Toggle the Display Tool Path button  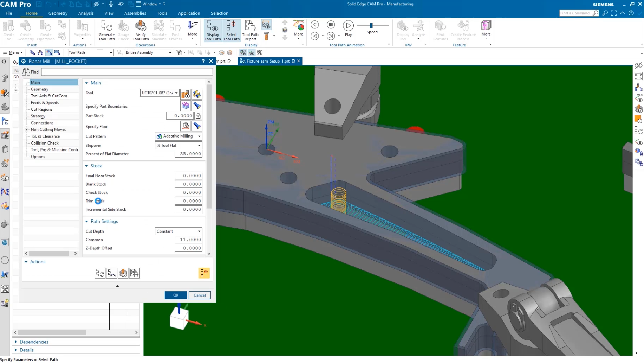213,30
